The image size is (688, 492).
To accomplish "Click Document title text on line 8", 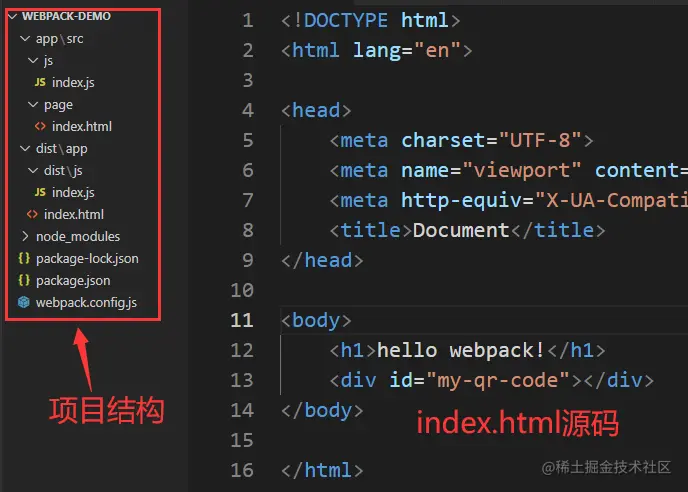I will 461,230.
